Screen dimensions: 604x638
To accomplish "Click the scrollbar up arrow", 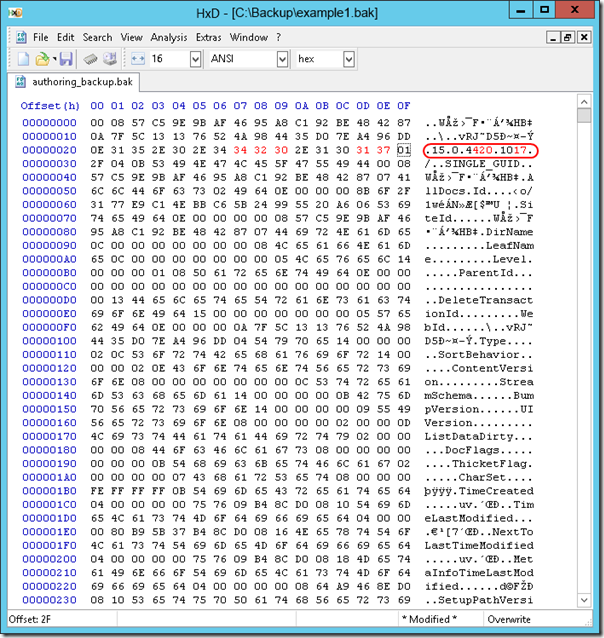I will coord(584,102).
